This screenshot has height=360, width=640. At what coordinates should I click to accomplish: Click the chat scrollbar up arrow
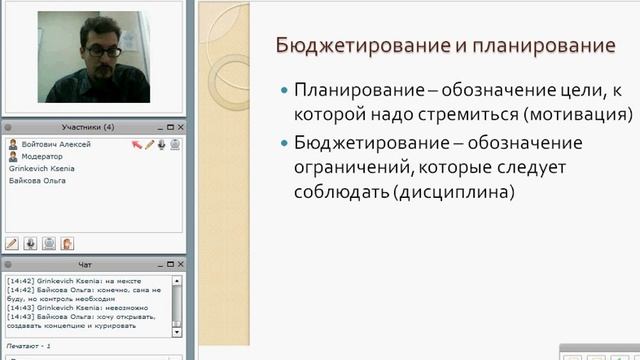pyautogui.click(x=177, y=281)
